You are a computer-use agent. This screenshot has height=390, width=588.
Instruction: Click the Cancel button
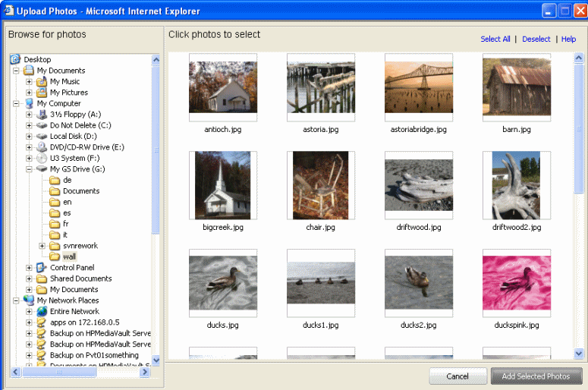coord(458,376)
